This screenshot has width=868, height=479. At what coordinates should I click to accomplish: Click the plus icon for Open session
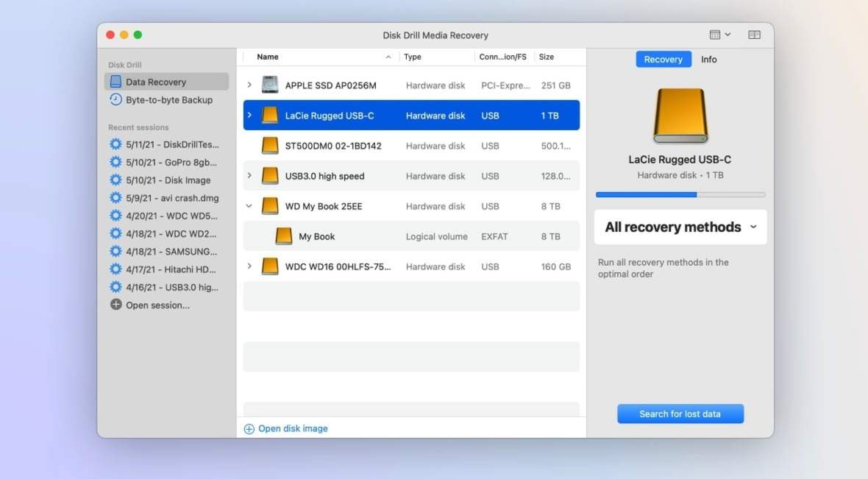tap(115, 305)
